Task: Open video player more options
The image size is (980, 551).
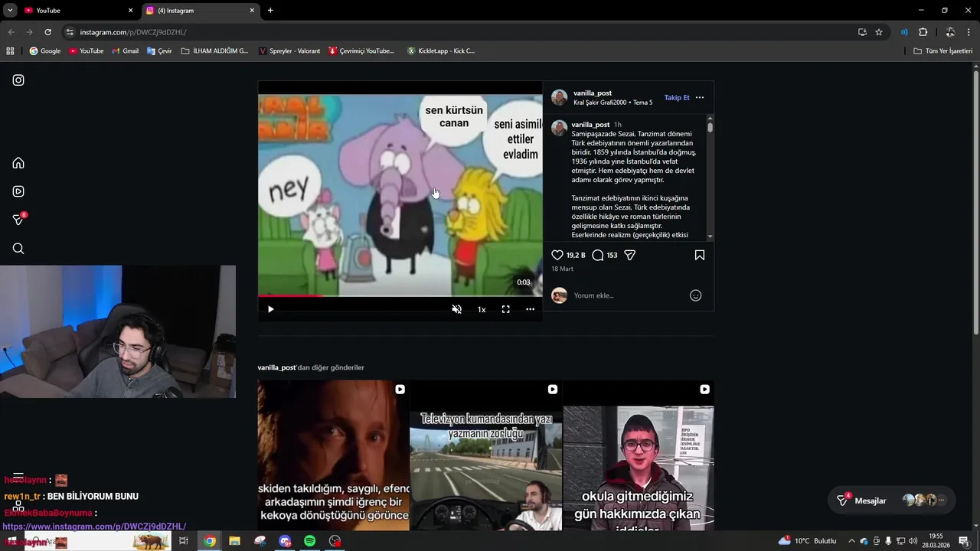Action: click(530, 309)
